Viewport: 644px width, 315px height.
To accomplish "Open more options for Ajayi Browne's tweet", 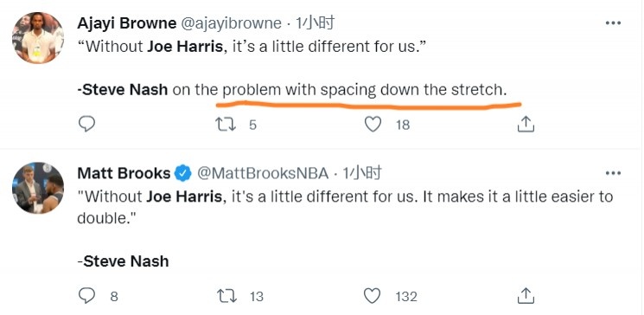I will click(613, 23).
